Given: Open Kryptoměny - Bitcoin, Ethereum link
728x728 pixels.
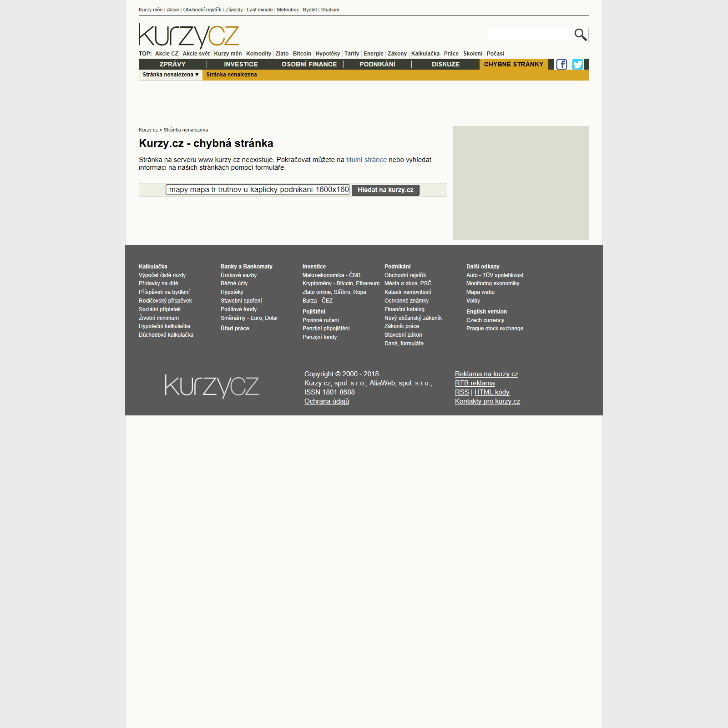Looking at the screenshot, I should pos(341,283).
